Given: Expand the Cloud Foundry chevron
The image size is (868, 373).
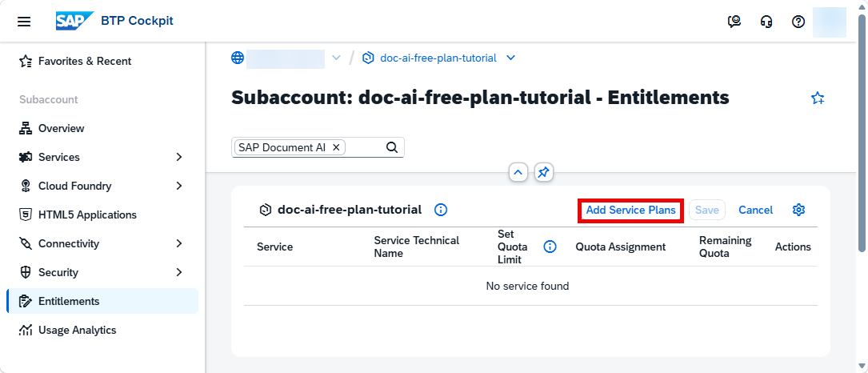Looking at the screenshot, I should [179, 186].
